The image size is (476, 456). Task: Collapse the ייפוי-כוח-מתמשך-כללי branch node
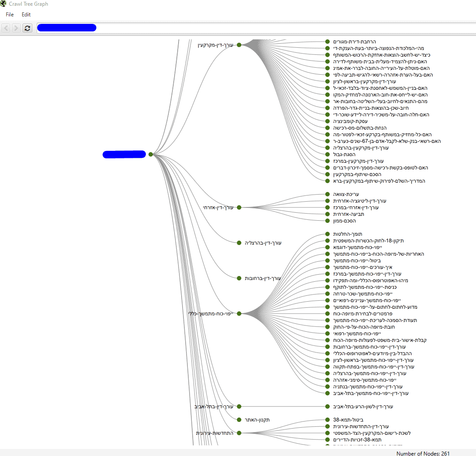pyautogui.click(x=239, y=314)
